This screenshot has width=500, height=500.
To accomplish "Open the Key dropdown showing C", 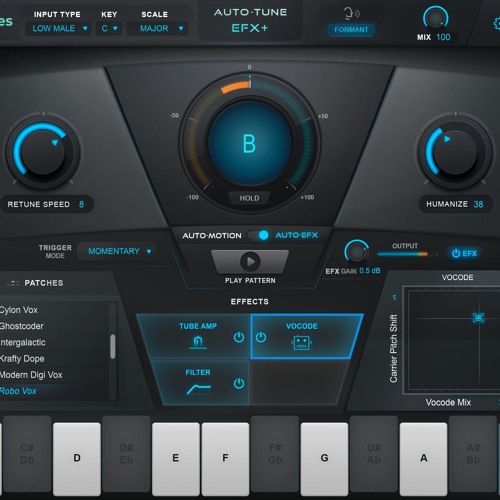I will [109, 28].
